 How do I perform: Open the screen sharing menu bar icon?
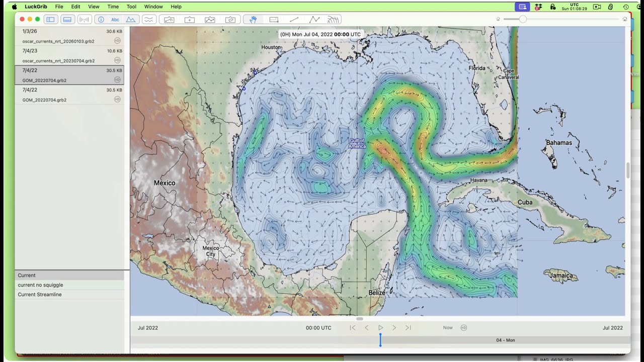(522, 7)
